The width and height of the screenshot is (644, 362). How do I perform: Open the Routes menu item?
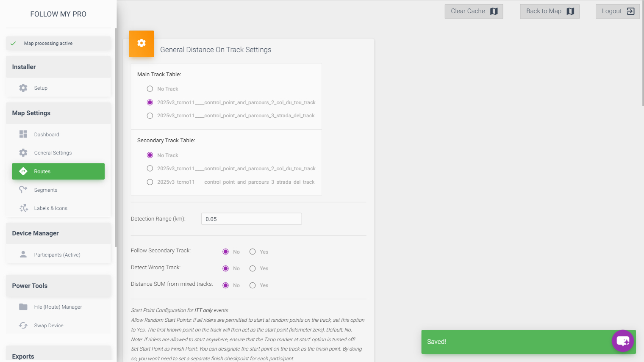tap(58, 171)
